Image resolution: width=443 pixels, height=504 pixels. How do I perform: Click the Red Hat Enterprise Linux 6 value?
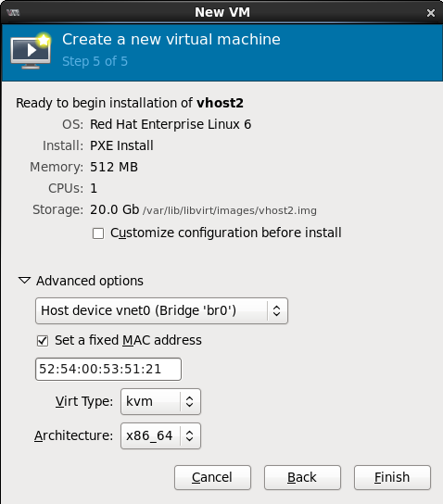(171, 124)
